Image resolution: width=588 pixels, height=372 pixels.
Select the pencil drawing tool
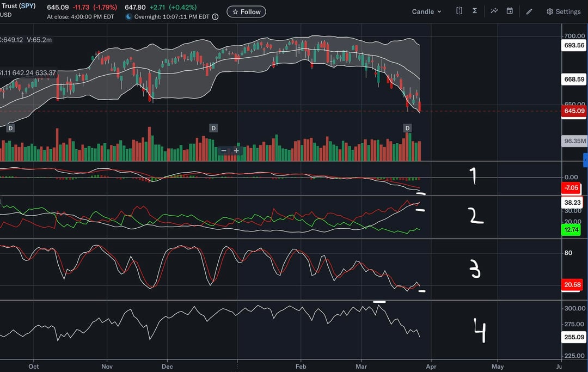point(529,11)
